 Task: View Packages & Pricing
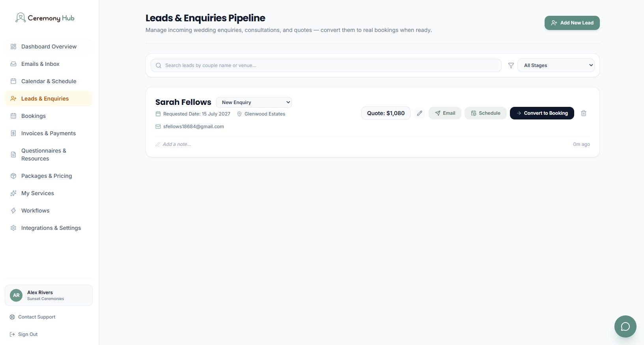[49, 176]
